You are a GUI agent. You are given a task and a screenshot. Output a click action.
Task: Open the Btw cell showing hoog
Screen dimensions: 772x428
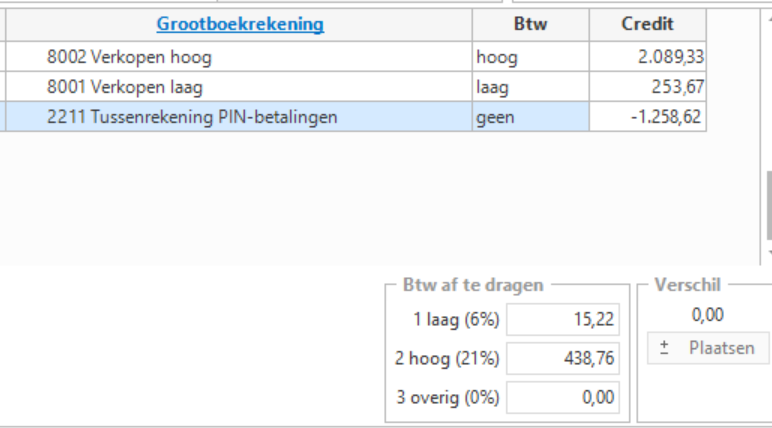[530, 57]
